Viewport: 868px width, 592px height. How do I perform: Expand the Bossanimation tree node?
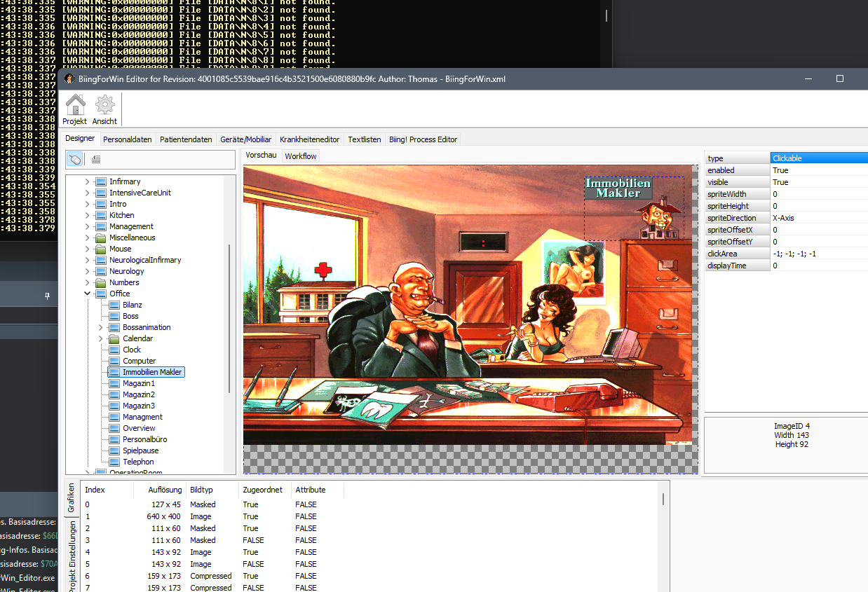pos(101,327)
